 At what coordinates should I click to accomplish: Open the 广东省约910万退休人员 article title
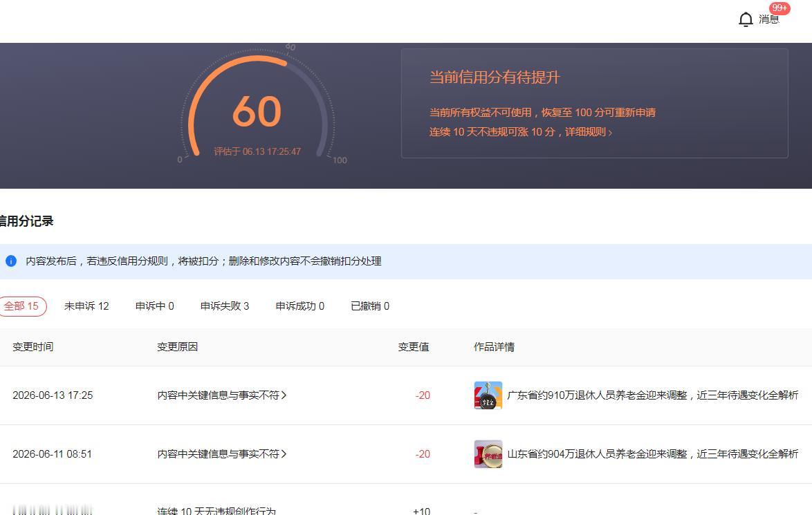pos(652,395)
